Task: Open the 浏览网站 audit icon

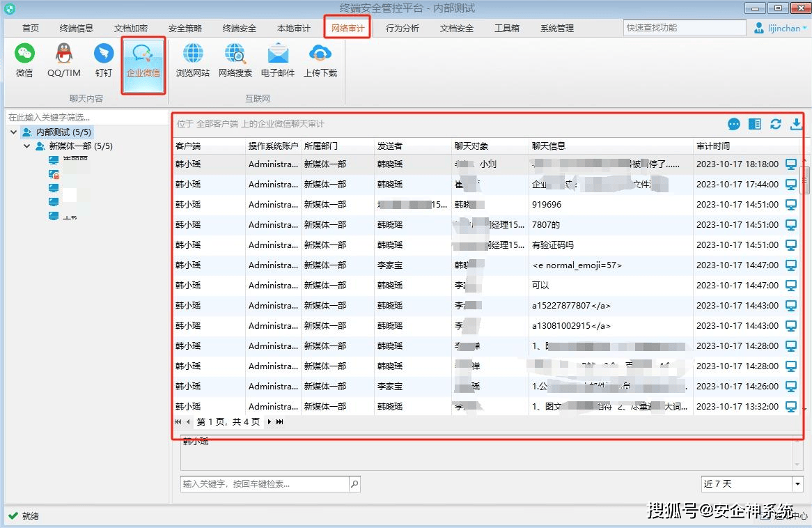Action: (x=193, y=61)
